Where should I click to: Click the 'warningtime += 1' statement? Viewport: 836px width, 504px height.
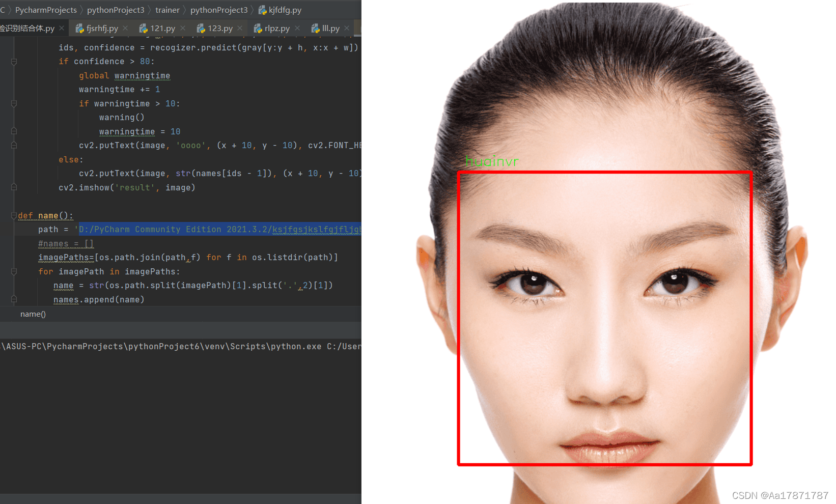[x=119, y=90]
